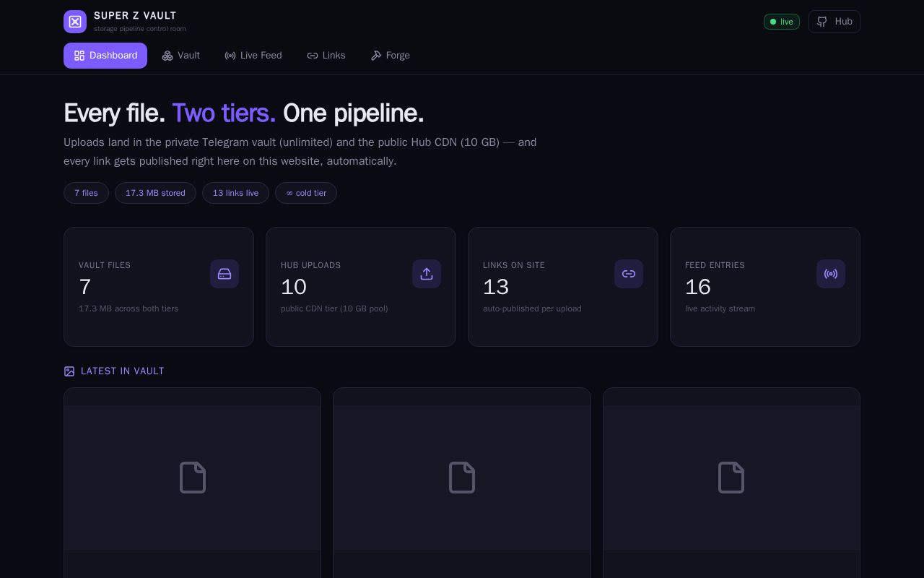Open the Forge tab
This screenshot has height=578, width=924.
391,56
